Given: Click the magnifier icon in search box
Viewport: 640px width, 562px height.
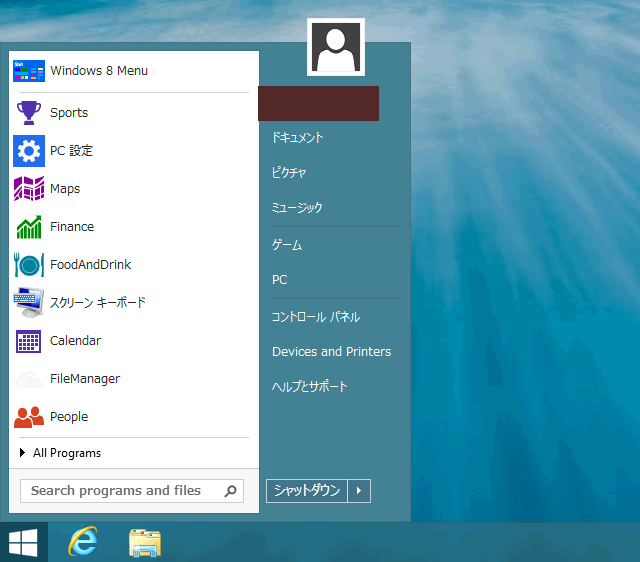Looking at the screenshot, I should (x=230, y=491).
